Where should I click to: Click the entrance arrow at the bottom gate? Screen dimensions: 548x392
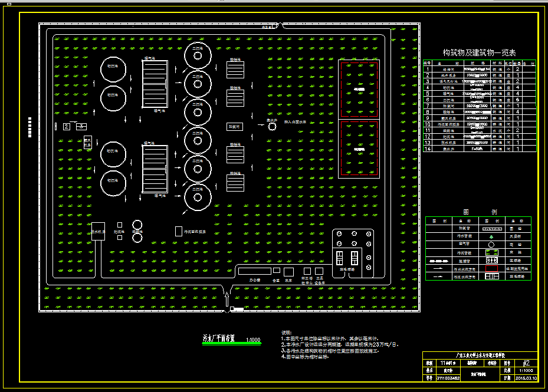[x=227, y=299]
